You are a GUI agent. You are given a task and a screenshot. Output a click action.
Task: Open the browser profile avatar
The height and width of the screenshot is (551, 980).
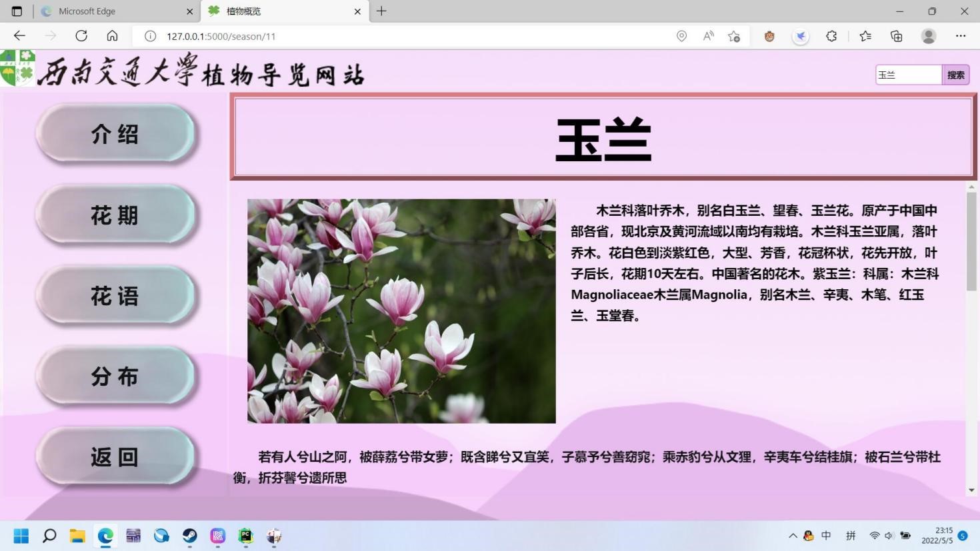929,36
